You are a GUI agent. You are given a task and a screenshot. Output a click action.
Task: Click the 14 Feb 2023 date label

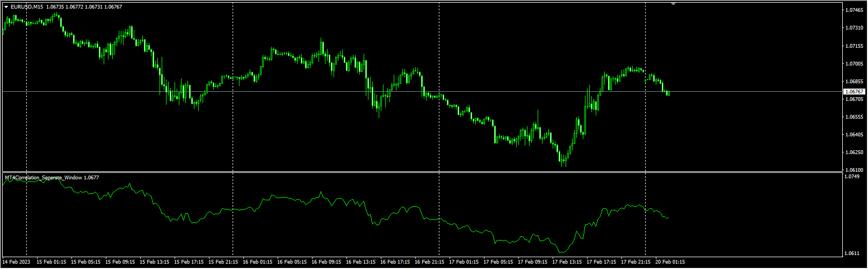click(x=17, y=263)
